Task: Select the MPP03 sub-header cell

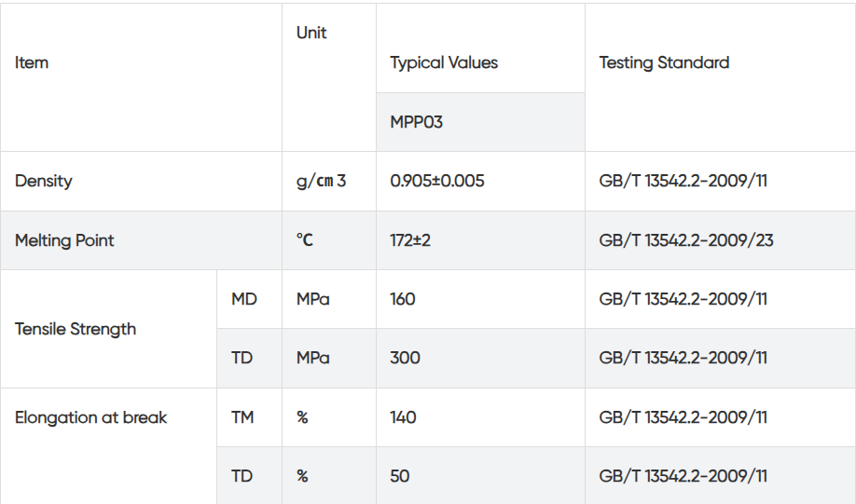Action: (416, 122)
